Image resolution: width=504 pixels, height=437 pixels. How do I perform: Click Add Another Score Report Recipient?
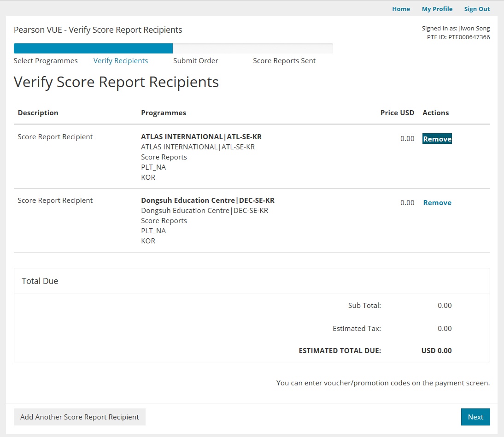(x=80, y=417)
